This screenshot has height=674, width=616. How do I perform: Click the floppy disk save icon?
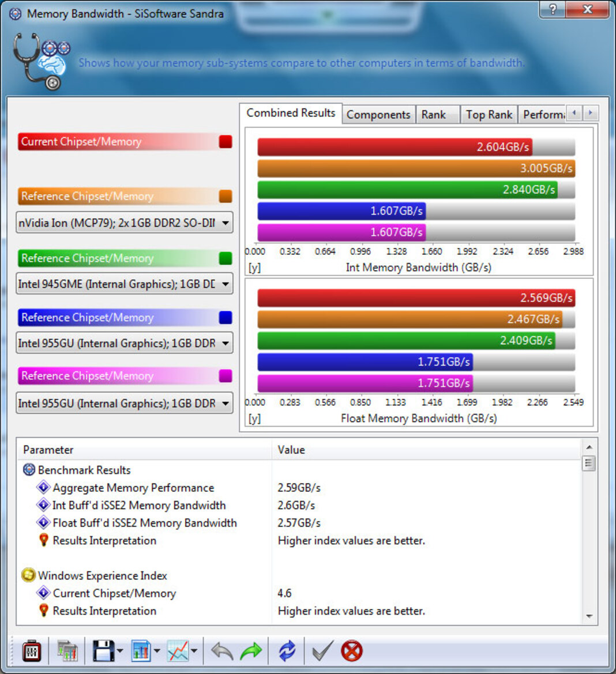tap(103, 651)
